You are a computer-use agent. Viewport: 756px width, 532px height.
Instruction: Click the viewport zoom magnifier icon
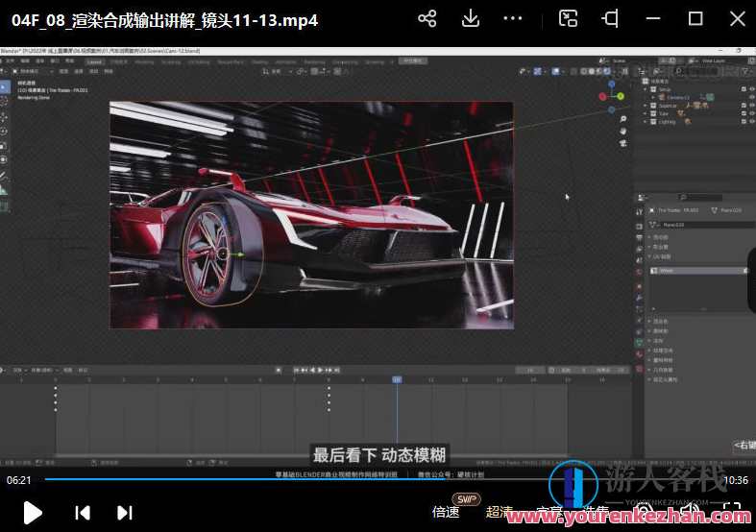(x=622, y=119)
